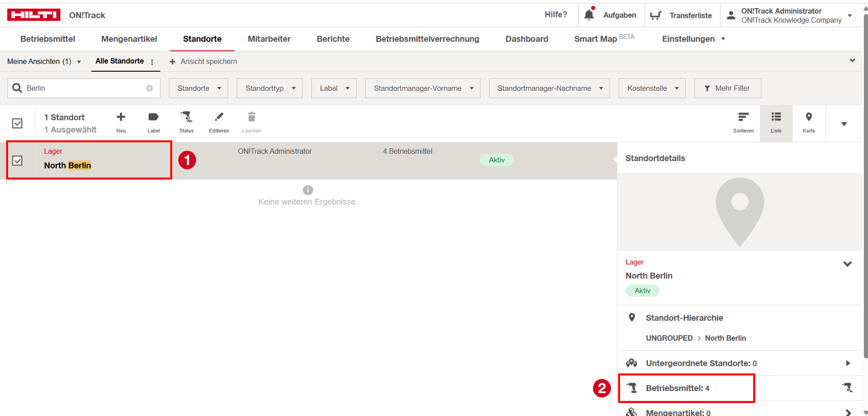This screenshot has height=416, width=868.
Task: Click the Neu plus icon
Action: [x=121, y=117]
